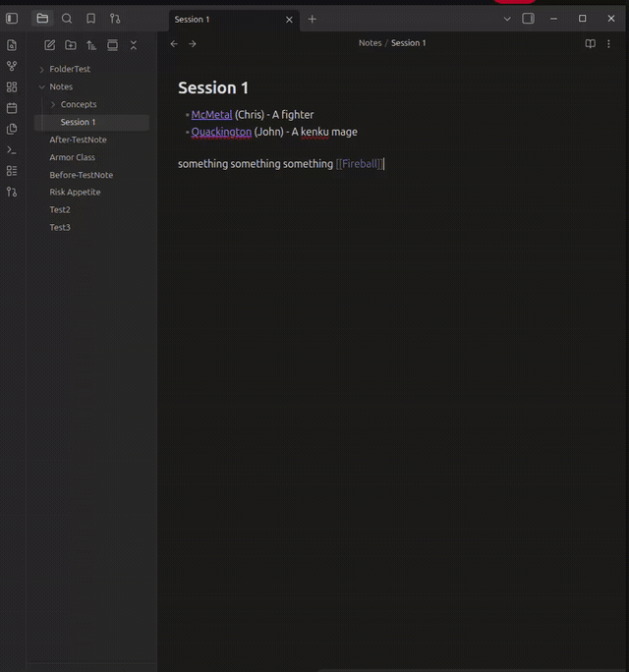Toggle the left sidebar collapse icon
Screen dimensions: 629x672
[x=12, y=19]
